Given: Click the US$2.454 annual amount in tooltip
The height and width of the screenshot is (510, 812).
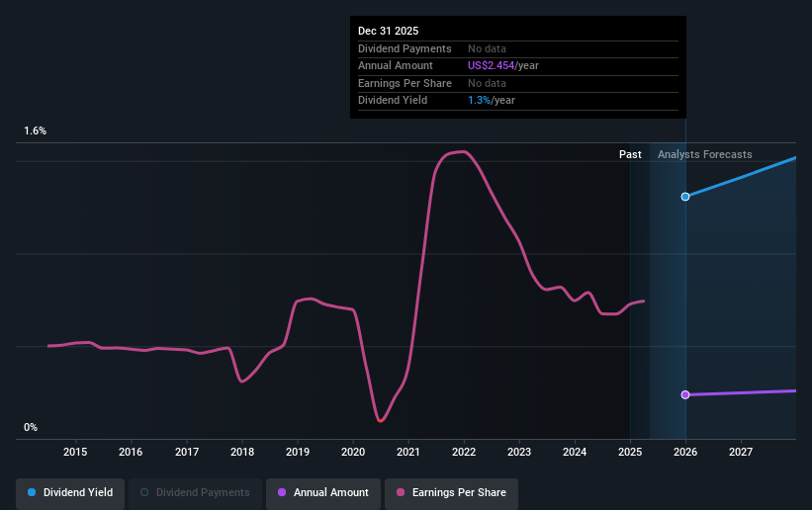Looking at the screenshot, I should pyautogui.click(x=491, y=66).
